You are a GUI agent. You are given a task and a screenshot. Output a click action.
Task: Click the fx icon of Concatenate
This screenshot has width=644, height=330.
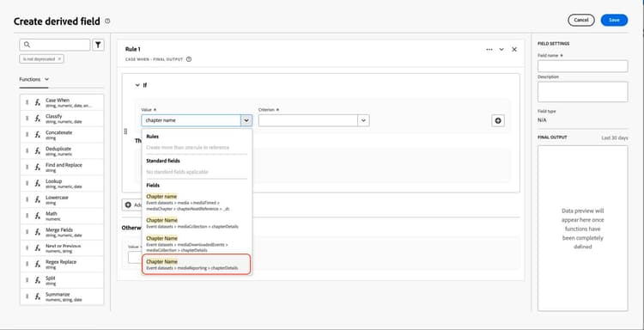(x=38, y=135)
